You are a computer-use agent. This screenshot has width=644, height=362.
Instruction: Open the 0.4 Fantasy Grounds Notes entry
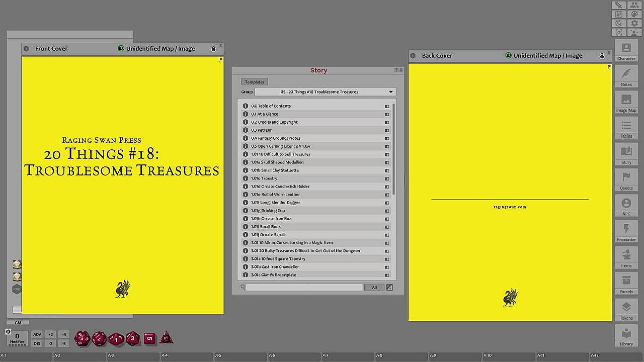pos(316,138)
